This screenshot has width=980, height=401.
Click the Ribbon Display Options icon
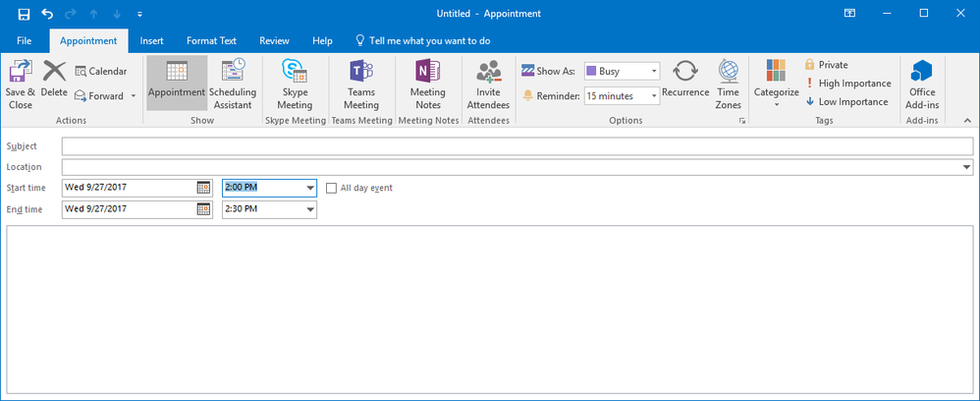coord(849,13)
